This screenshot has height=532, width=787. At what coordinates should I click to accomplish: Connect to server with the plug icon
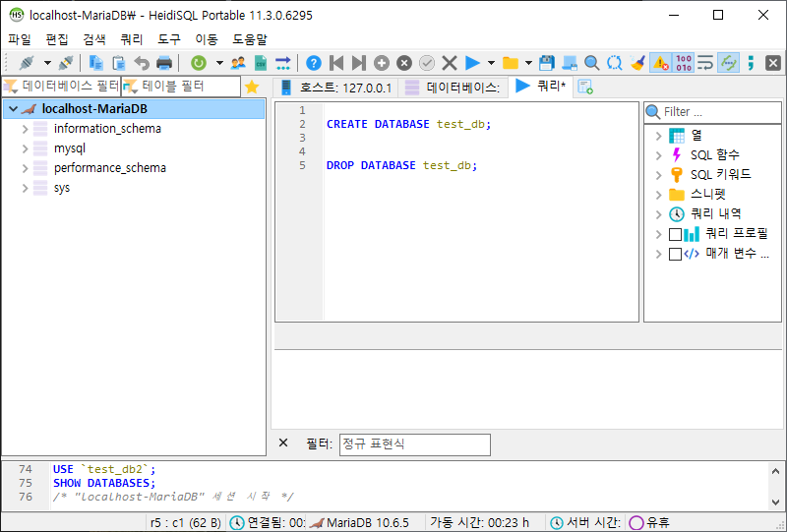[x=27, y=63]
